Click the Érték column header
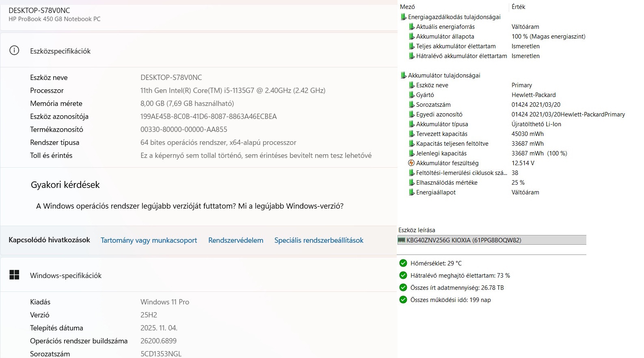This screenshot has height=358, width=644. (x=519, y=7)
